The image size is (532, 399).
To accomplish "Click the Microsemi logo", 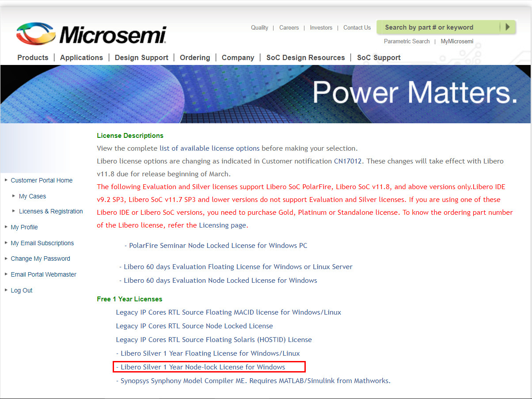I will click(91, 34).
